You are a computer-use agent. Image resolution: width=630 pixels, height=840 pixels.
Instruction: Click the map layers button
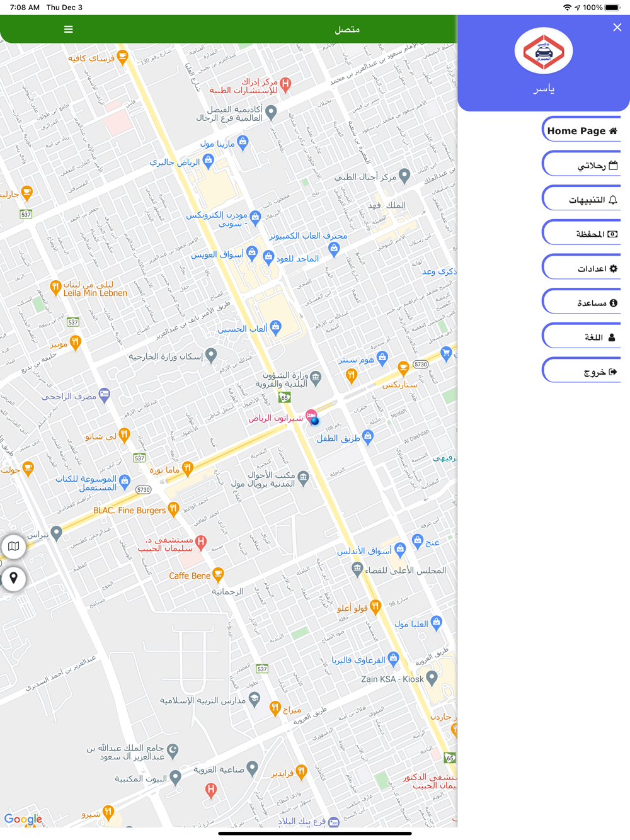click(13, 546)
